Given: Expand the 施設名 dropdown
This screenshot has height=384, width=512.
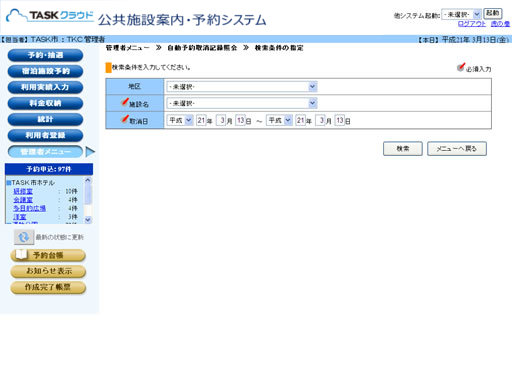Looking at the screenshot, I should click(x=242, y=103).
